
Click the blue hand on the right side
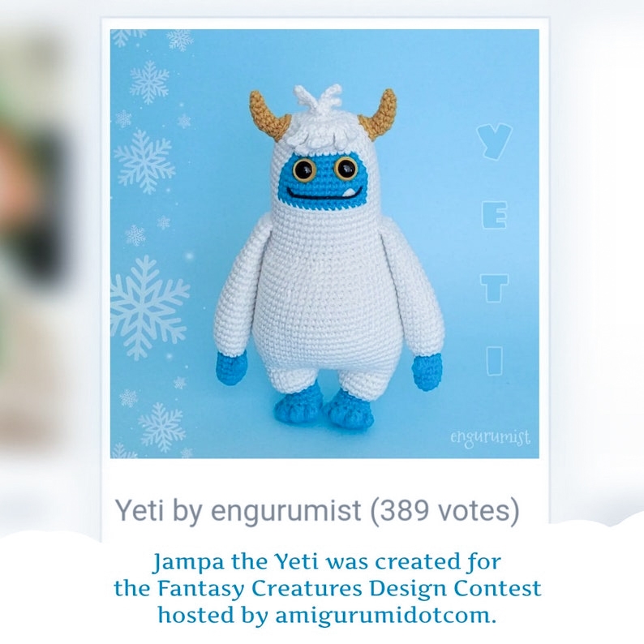point(427,371)
